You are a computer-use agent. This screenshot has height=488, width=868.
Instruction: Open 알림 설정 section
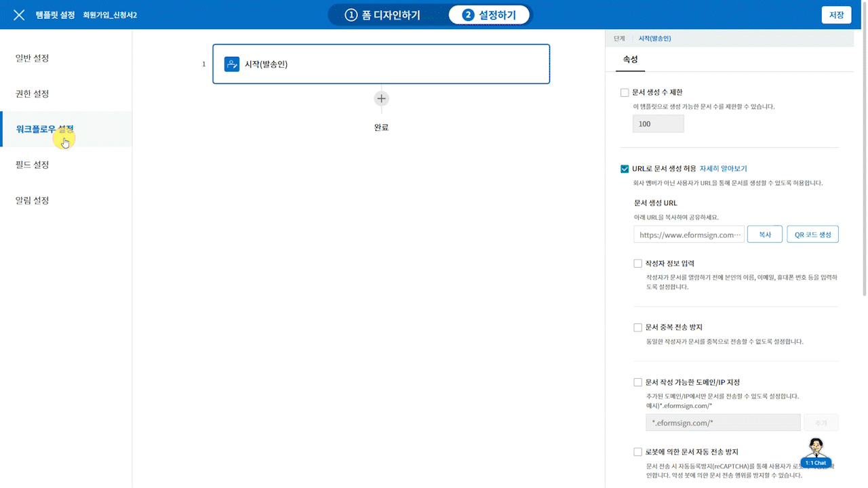(x=33, y=201)
